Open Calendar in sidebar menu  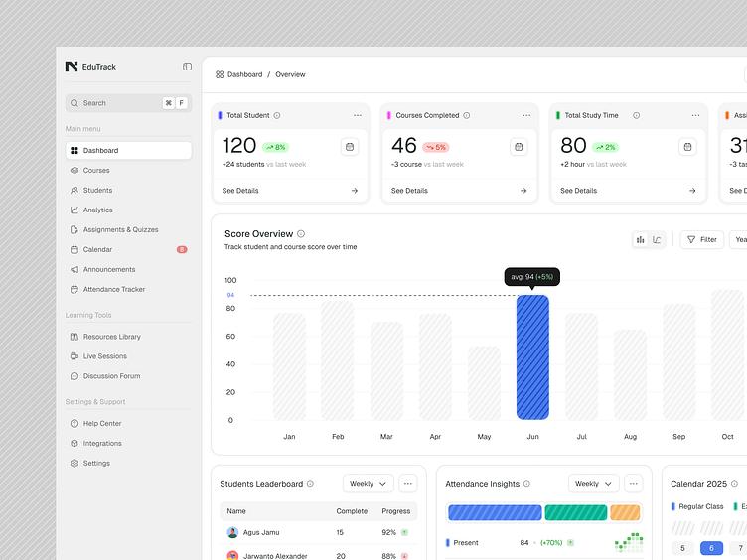click(x=128, y=249)
